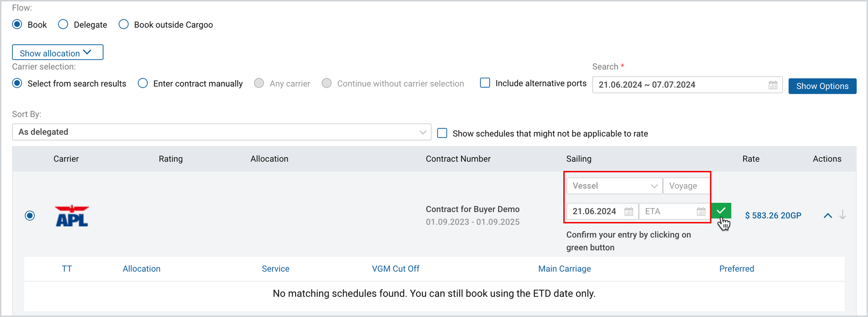Image resolution: width=868 pixels, height=317 pixels.
Task: Click the Allocation table header
Action: click(269, 159)
